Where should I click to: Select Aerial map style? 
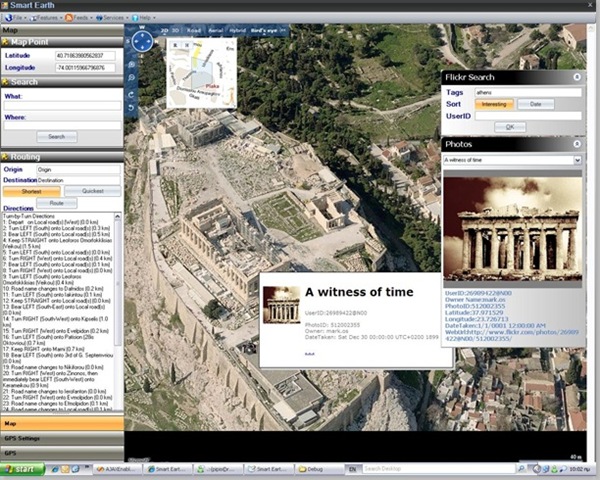pyautogui.click(x=215, y=30)
